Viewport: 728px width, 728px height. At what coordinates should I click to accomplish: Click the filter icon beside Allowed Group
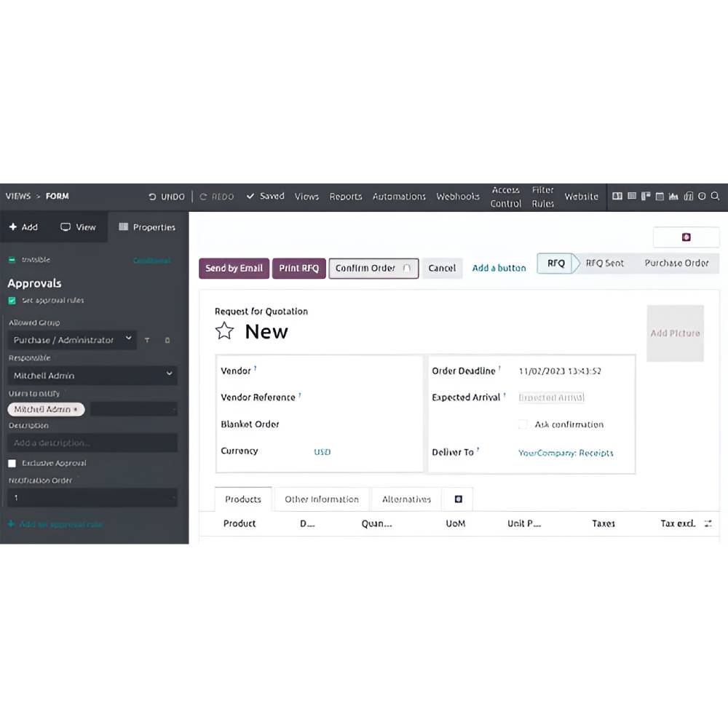tap(147, 340)
